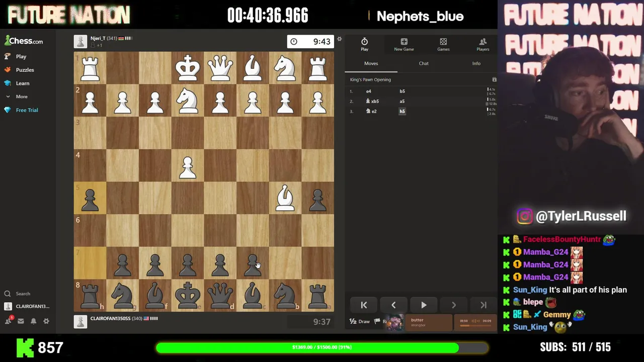Click blepe chat username
The width and height of the screenshot is (644, 362).
[x=533, y=302]
